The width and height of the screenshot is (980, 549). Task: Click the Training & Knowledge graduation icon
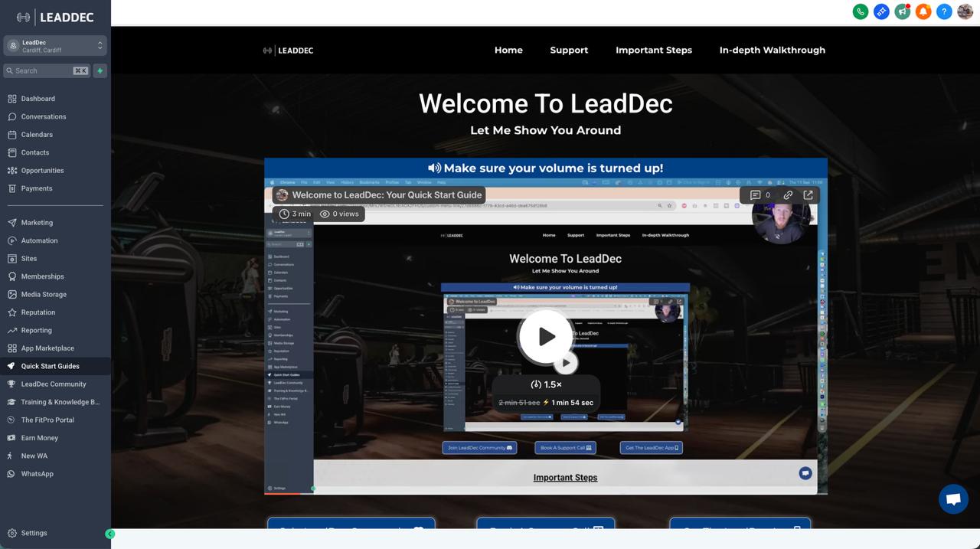click(x=12, y=402)
